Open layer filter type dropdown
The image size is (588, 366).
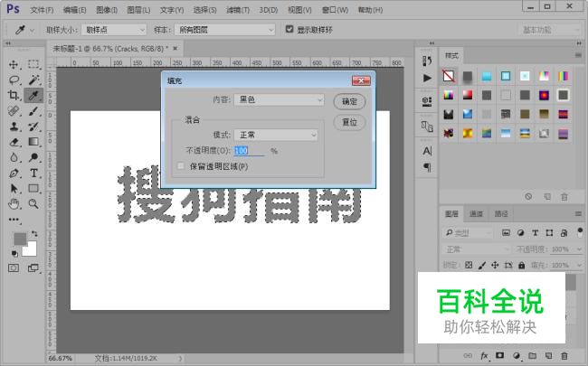[x=468, y=233]
